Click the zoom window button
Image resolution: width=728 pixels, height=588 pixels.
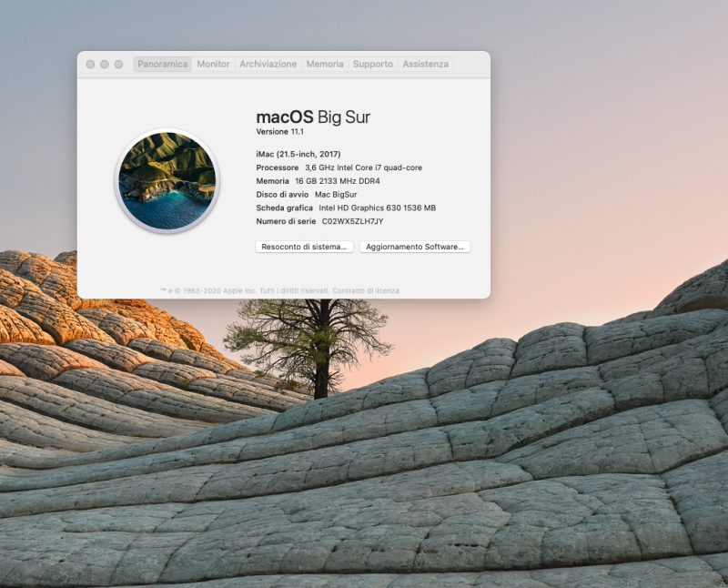(x=119, y=64)
